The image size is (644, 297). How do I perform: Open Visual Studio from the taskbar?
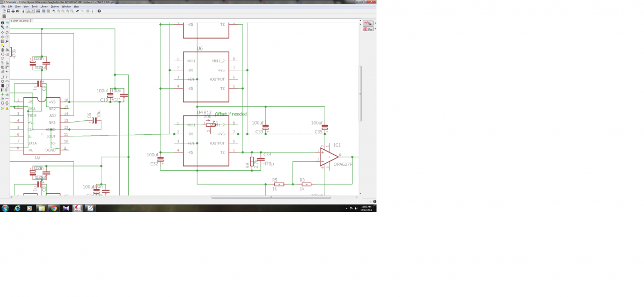point(65,208)
